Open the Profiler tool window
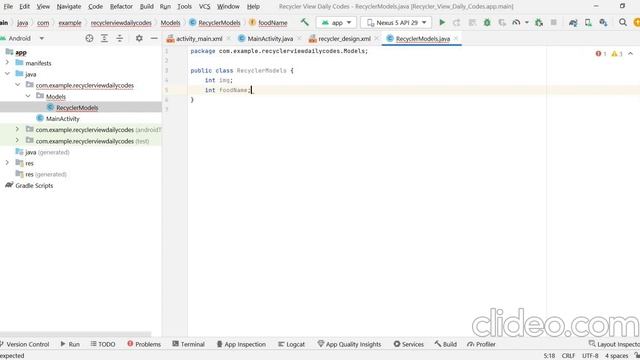 coord(481,344)
